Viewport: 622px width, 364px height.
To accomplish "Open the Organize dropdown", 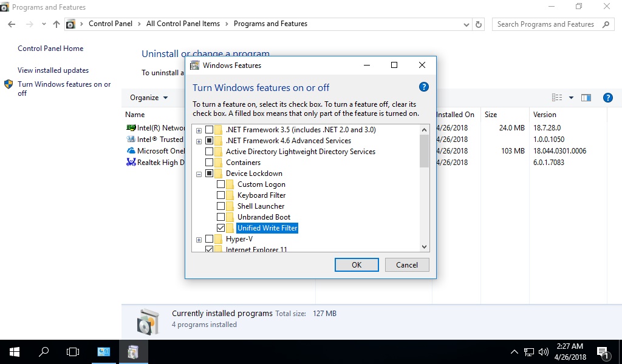I will pyautogui.click(x=149, y=98).
